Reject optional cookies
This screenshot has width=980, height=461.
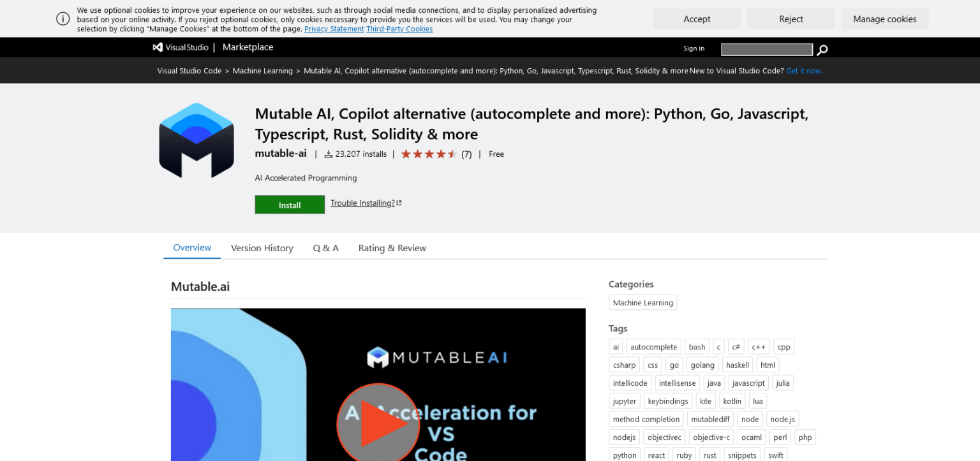click(x=791, y=18)
